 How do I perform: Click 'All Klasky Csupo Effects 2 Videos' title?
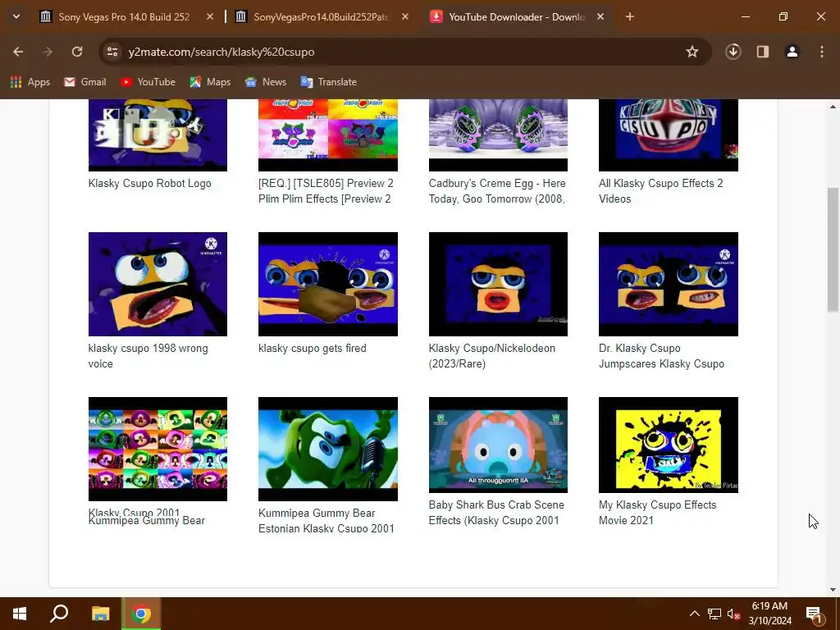tap(660, 190)
